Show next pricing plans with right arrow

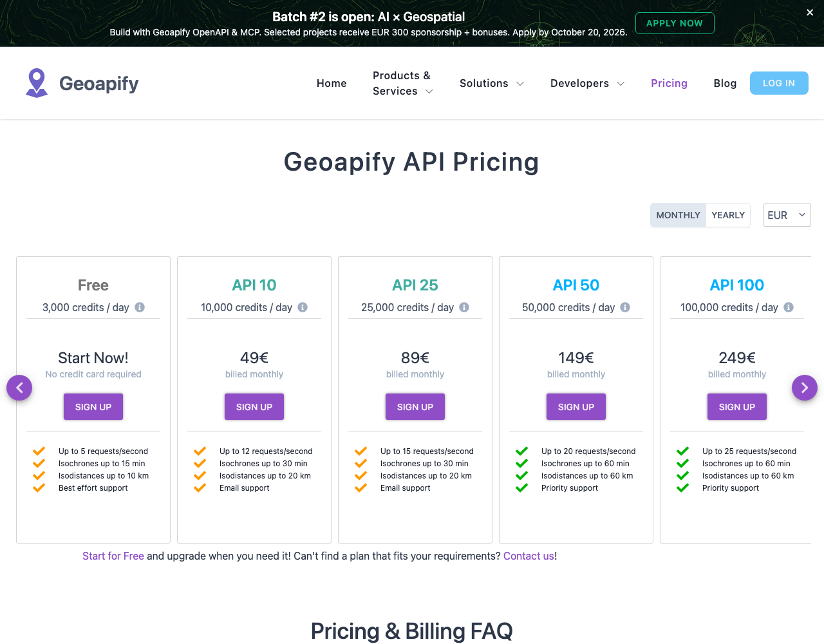[x=805, y=388]
